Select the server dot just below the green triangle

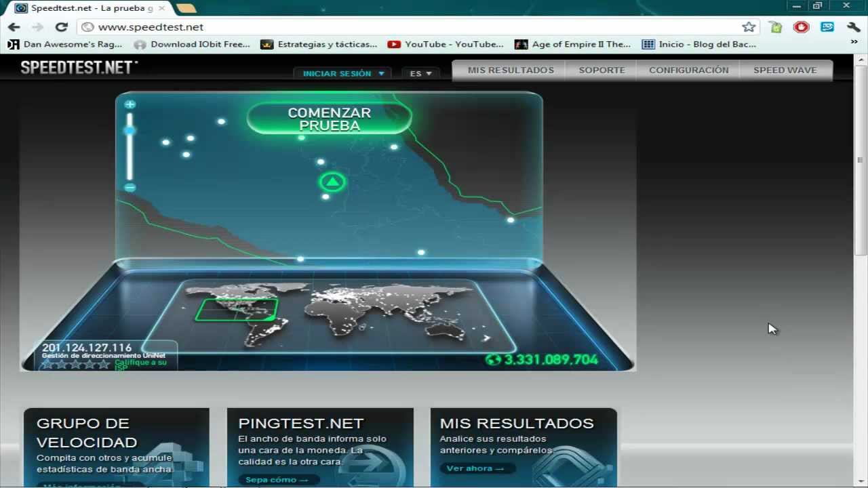325,197
